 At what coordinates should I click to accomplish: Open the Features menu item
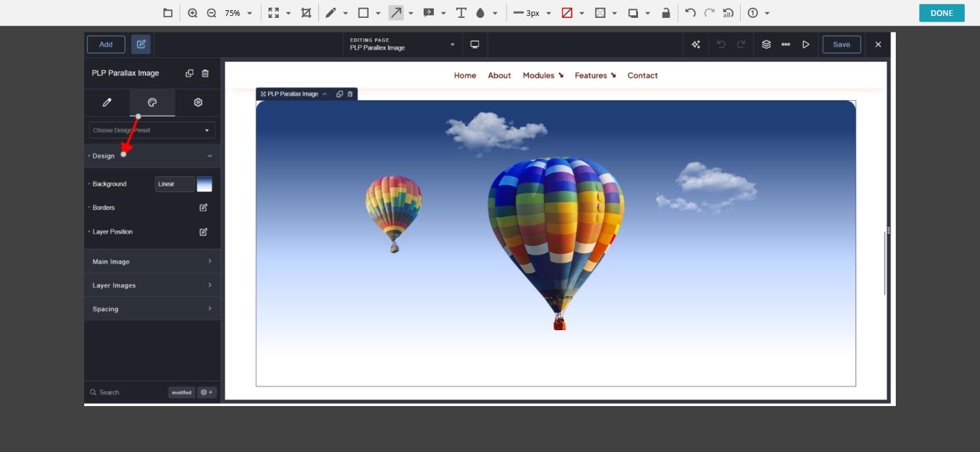tap(595, 75)
